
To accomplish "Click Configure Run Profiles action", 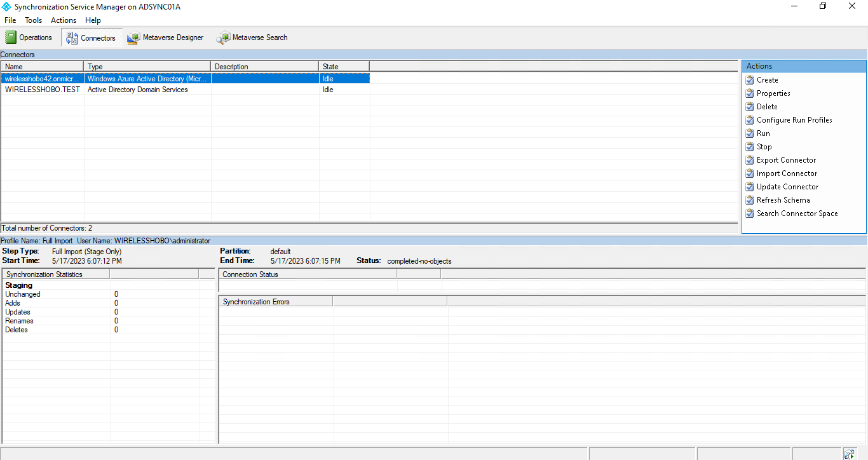I will tap(794, 120).
